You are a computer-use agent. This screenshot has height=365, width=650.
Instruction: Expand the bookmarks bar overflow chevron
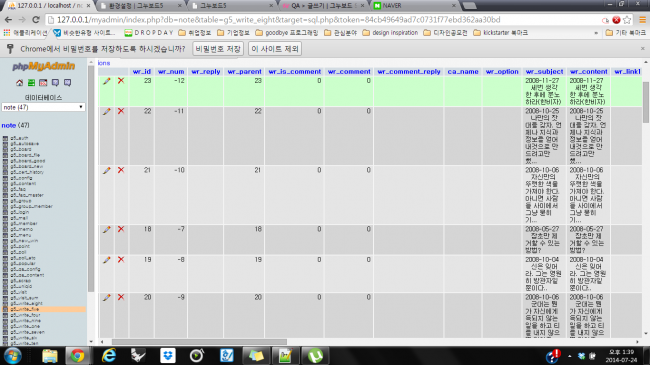(x=596, y=33)
